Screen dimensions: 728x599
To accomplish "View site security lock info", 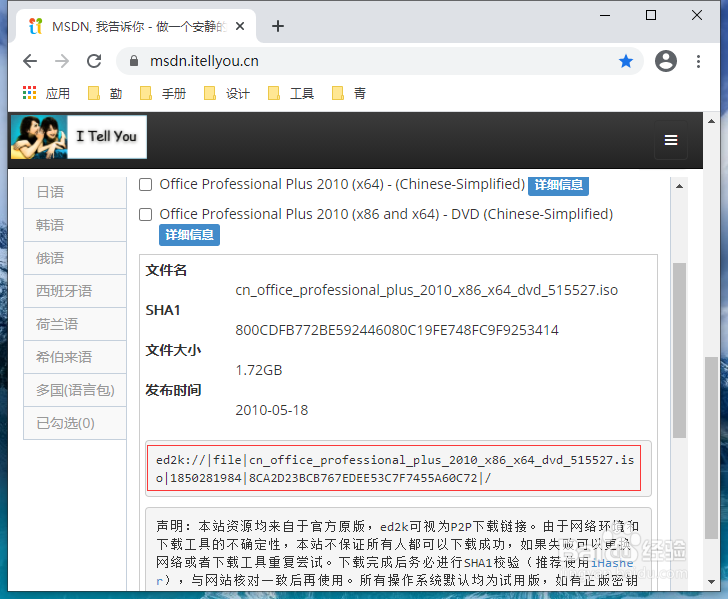I will pos(134,61).
